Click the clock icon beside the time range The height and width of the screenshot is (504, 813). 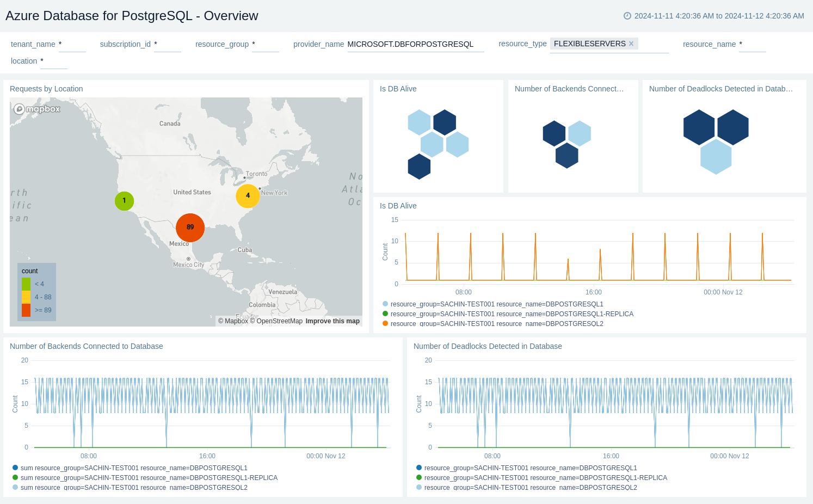tap(627, 16)
